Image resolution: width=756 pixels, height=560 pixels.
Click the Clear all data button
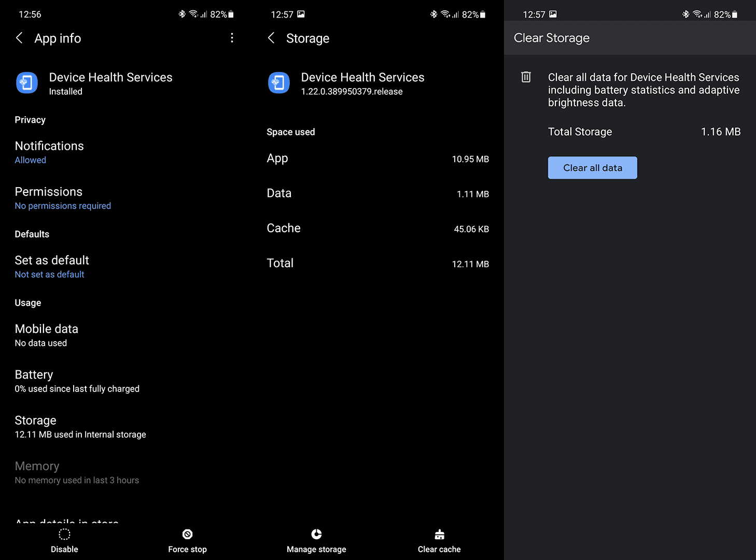(x=593, y=168)
